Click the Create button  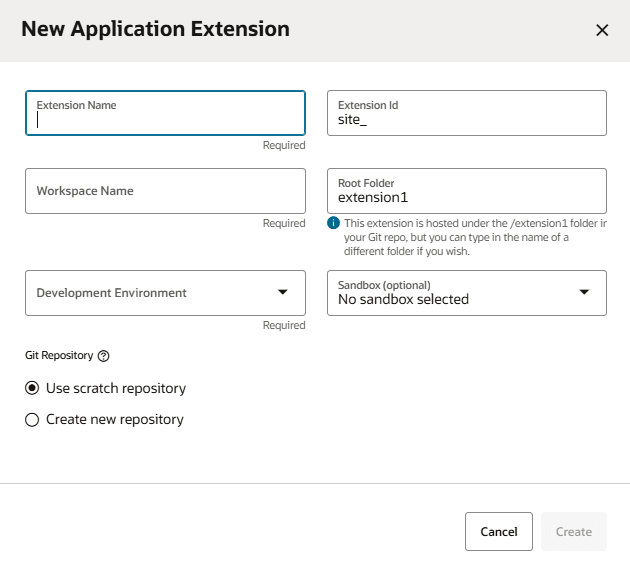pos(574,532)
